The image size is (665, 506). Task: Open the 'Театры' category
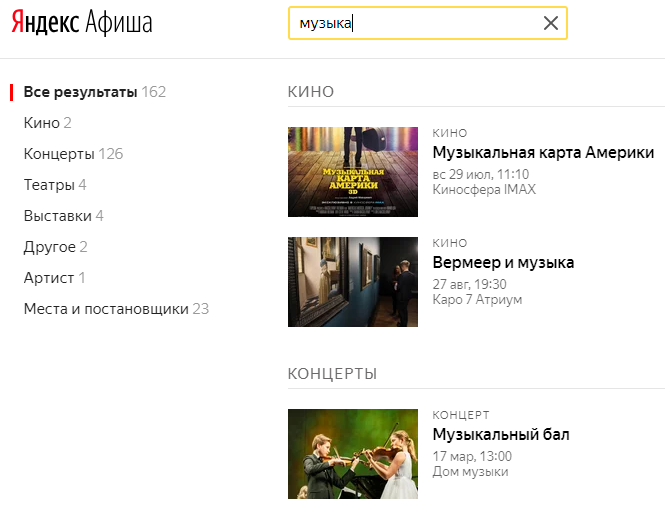click(x=48, y=185)
